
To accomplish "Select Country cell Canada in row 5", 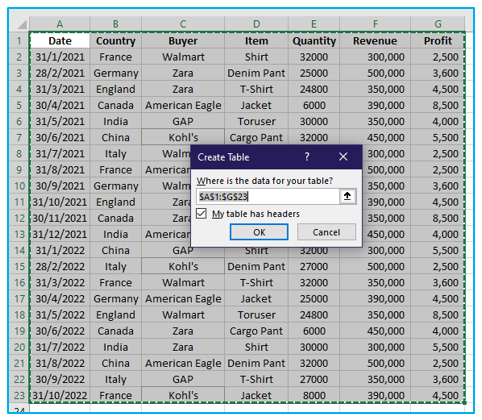I will point(116,105).
